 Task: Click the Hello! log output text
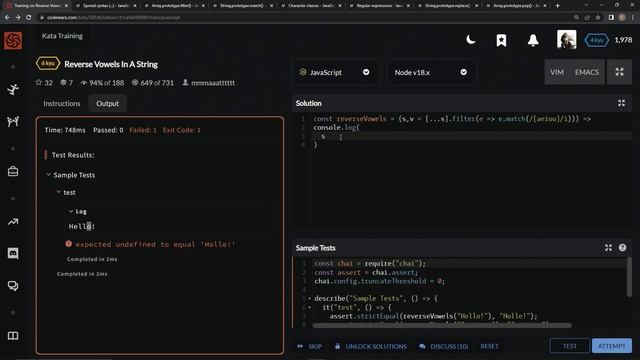(82, 226)
